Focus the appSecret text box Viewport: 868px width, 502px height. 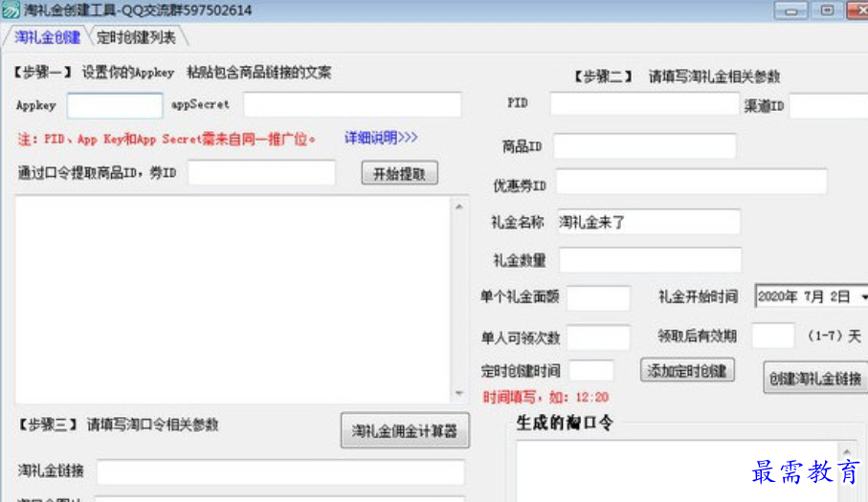352,104
